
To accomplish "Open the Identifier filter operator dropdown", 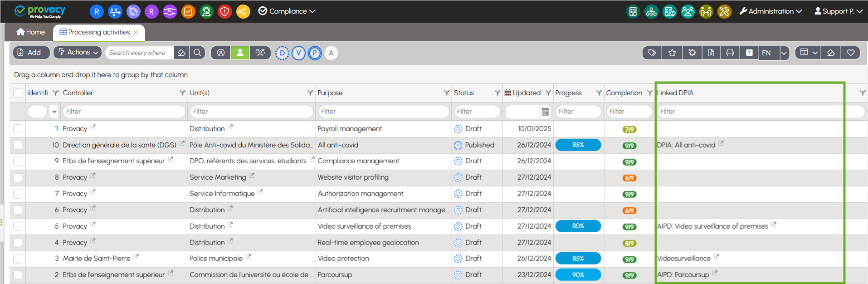I will pos(54,112).
